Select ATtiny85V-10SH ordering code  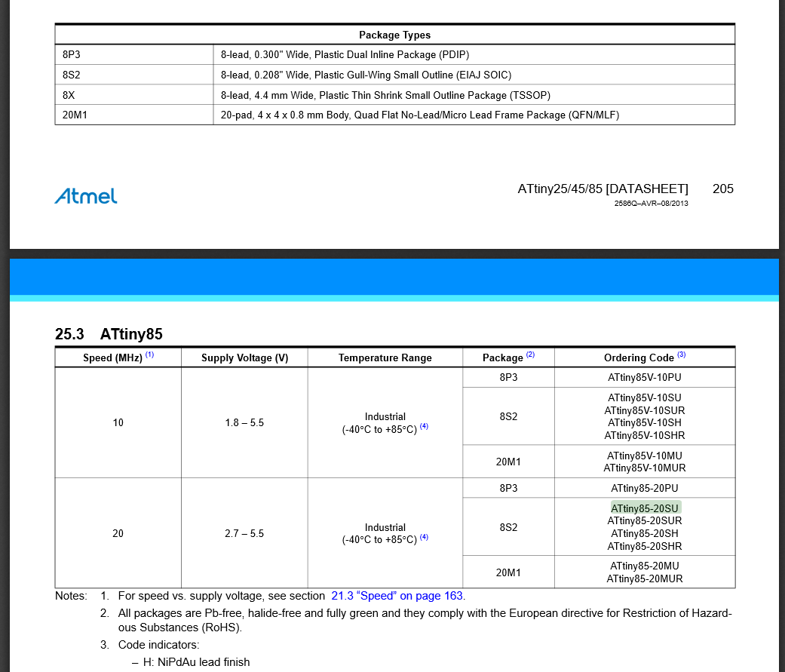645,422
